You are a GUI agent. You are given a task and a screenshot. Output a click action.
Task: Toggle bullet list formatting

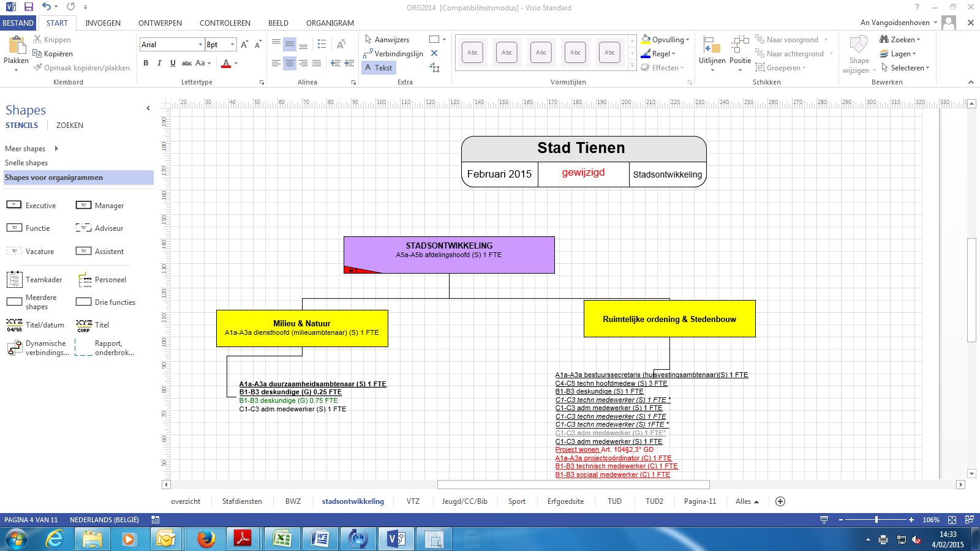click(x=322, y=44)
